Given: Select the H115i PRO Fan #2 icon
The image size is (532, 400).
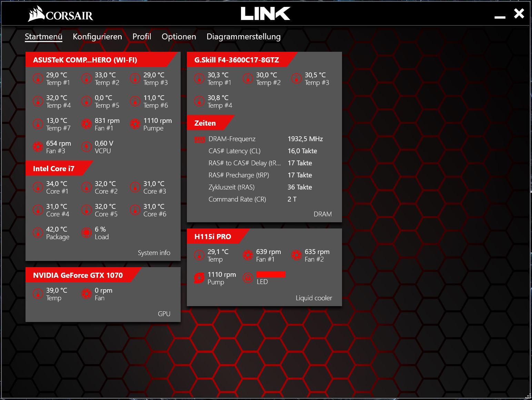Looking at the screenshot, I should [x=296, y=255].
